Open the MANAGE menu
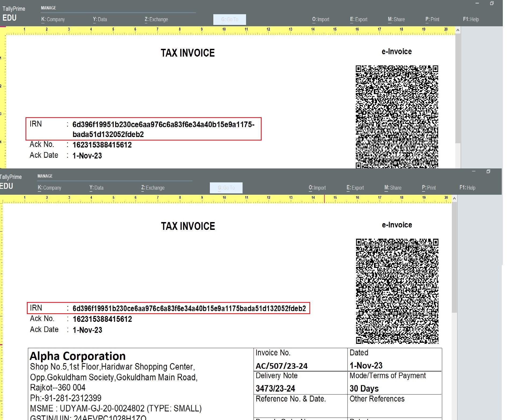 click(49, 8)
